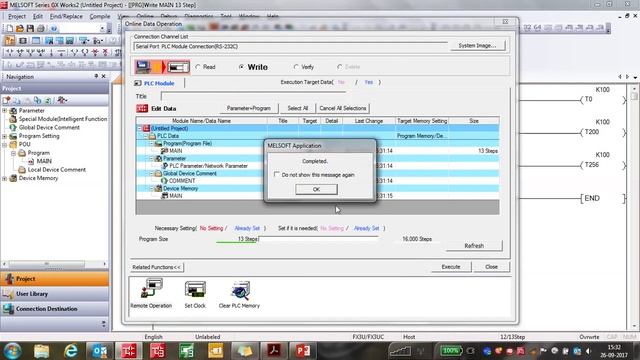The height and width of the screenshot is (360, 640).
Task: Click the New Project toolbar icon
Action: 9,29
